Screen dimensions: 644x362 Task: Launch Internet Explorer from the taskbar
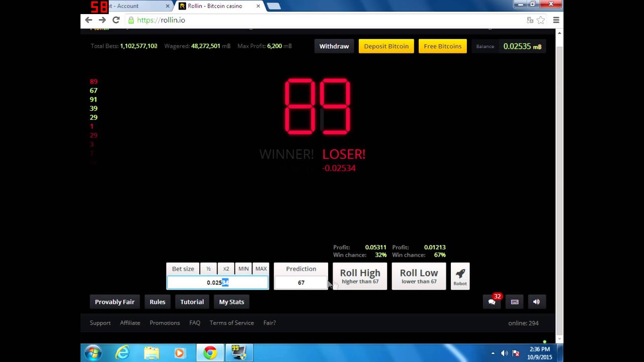[x=122, y=353]
